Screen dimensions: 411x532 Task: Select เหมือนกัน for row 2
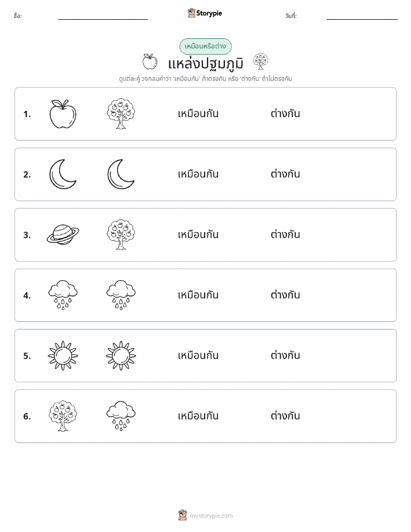198,174
